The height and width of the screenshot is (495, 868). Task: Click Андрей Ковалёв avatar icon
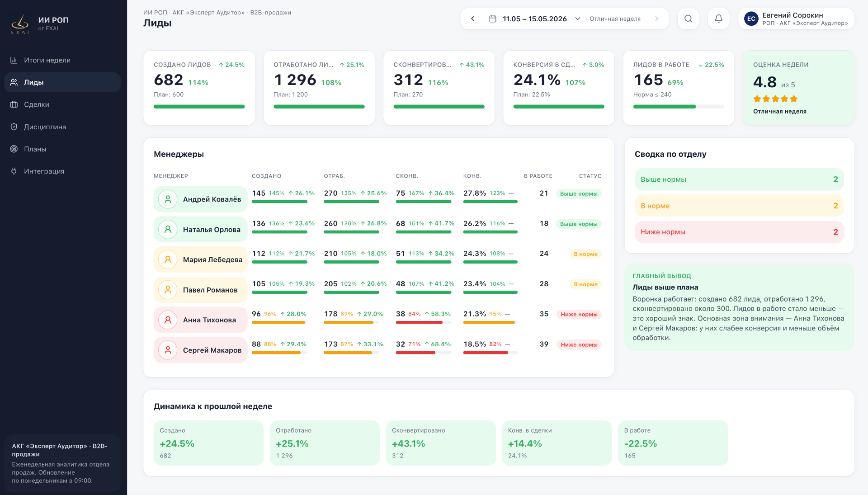[168, 199]
